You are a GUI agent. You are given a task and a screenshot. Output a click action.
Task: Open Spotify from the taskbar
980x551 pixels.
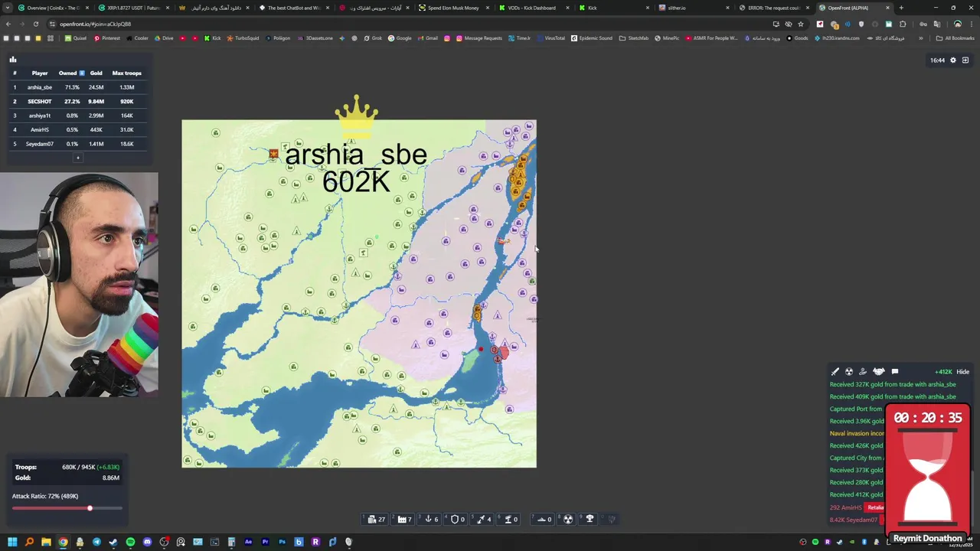point(130,543)
